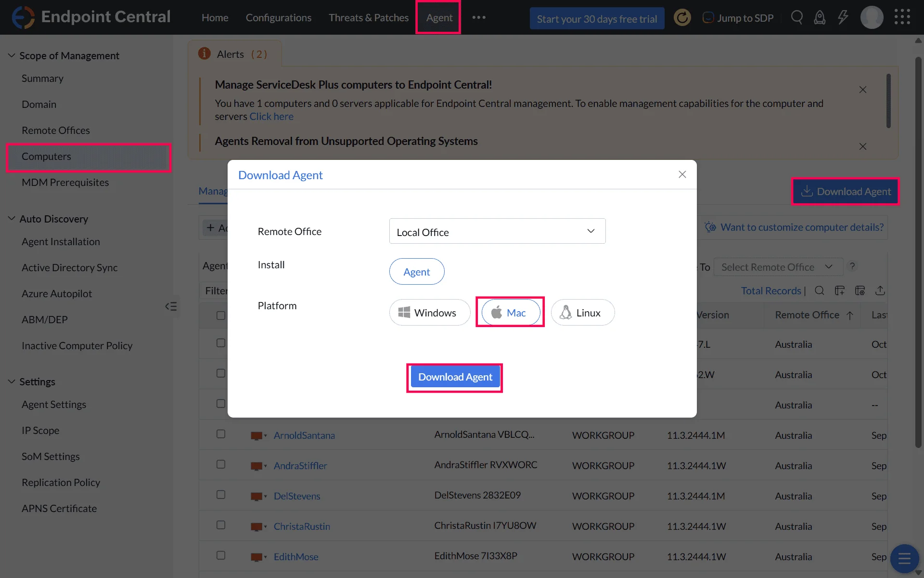Select the Windows platform option

(429, 313)
